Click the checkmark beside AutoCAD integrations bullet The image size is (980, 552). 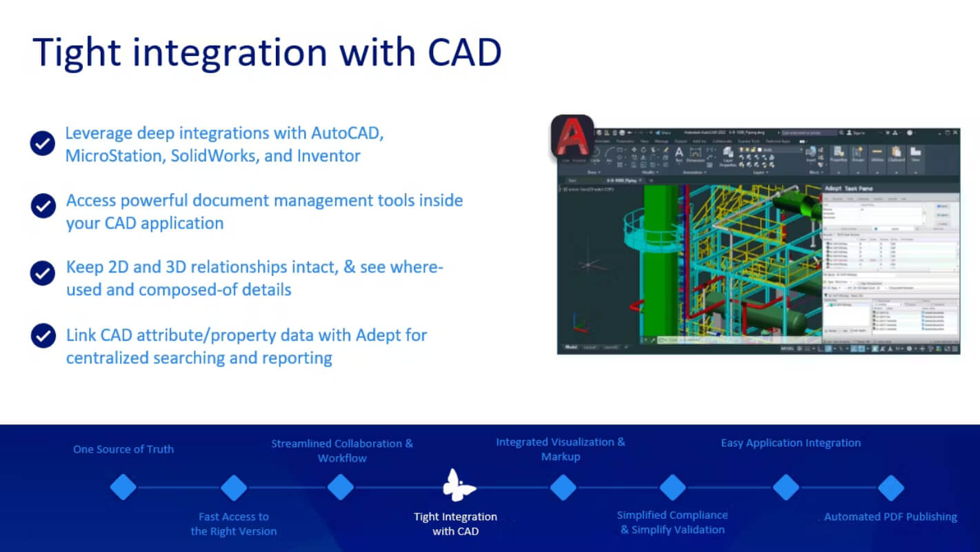[x=43, y=144]
